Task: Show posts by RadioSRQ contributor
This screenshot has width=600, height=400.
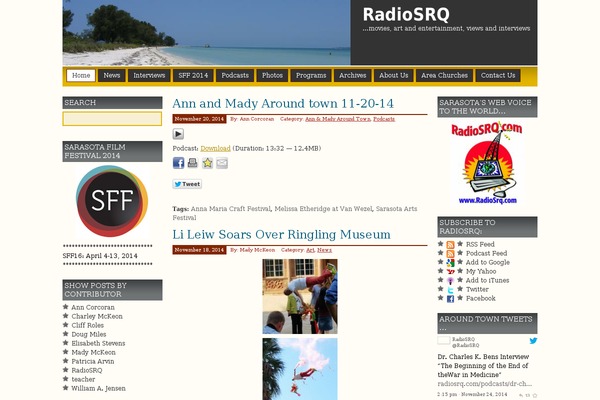Action: pos(87,371)
